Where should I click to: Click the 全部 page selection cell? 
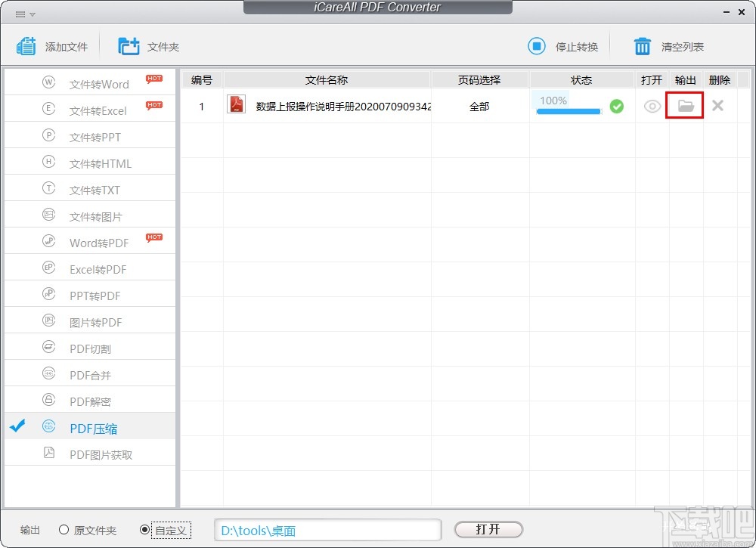click(x=479, y=107)
